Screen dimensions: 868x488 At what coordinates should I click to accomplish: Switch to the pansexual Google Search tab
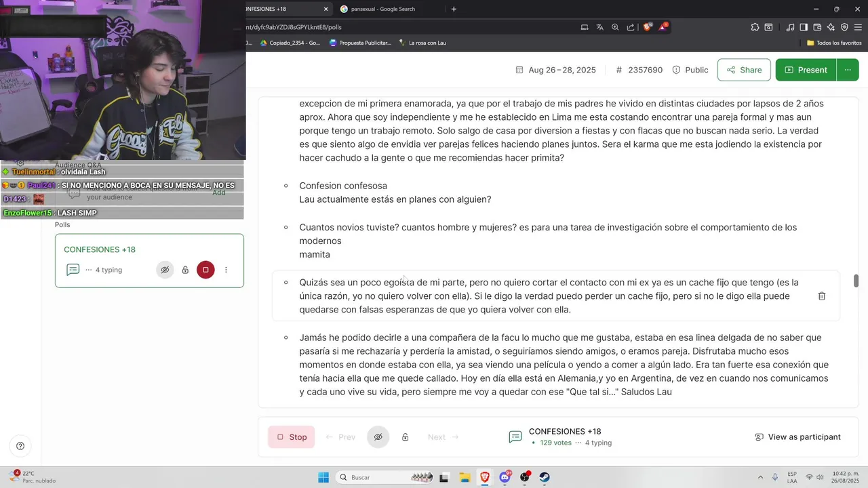pyautogui.click(x=388, y=9)
